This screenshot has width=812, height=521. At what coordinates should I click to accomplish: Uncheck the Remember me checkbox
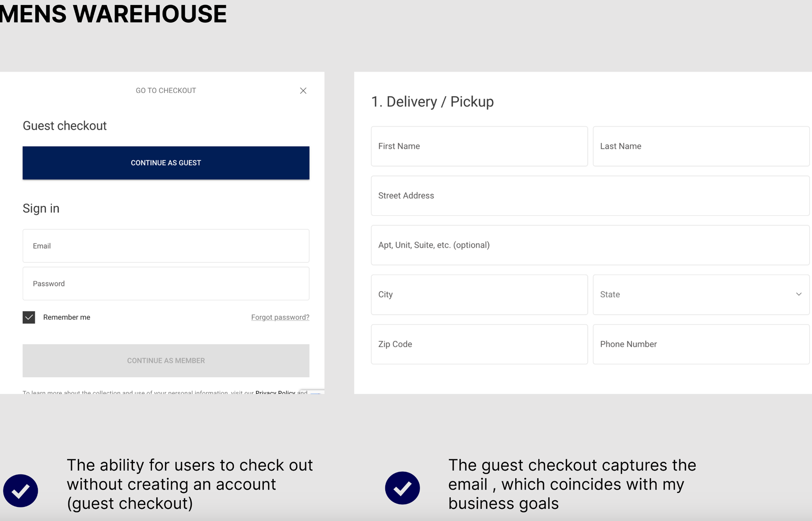pos(29,317)
